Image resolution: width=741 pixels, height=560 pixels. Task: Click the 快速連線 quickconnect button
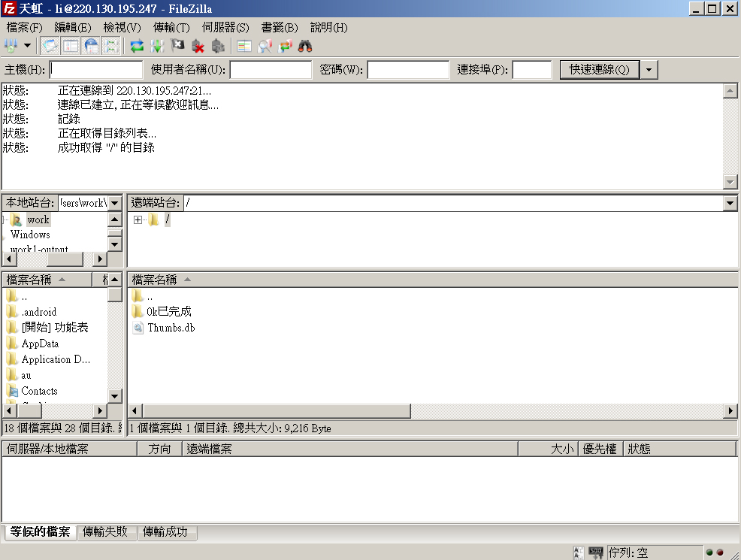[600, 69]
